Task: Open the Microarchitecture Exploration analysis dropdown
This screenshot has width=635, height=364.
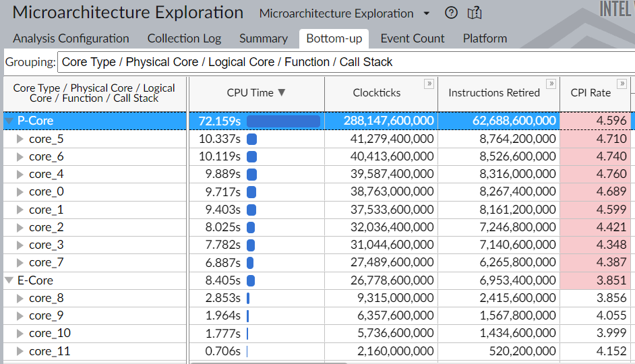Action: click(426, 13)
